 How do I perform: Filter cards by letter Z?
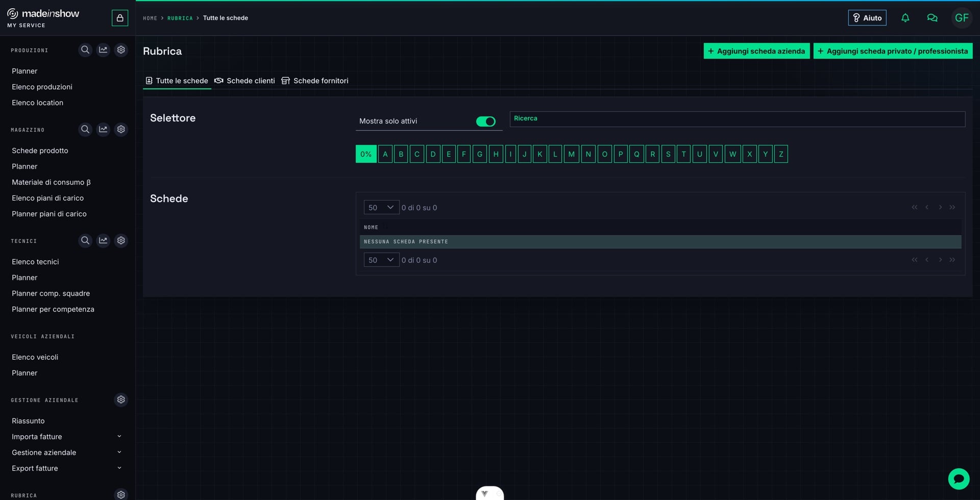[x=781, y=154]
